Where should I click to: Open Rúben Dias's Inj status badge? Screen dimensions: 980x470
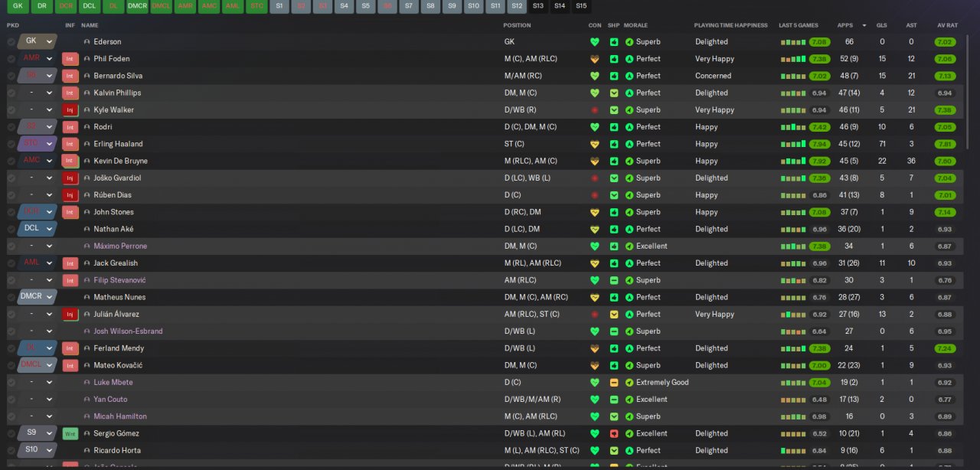point(70,195)
